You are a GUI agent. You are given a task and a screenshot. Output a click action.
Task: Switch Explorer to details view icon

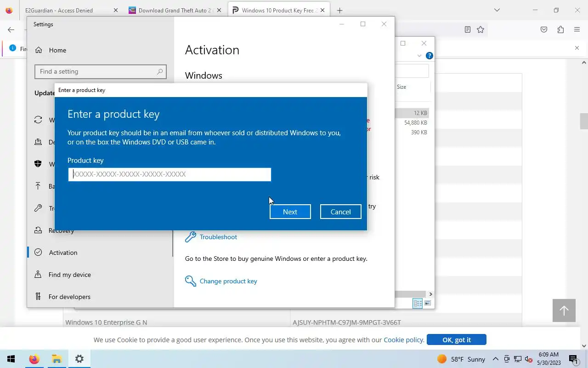[418, 303]
